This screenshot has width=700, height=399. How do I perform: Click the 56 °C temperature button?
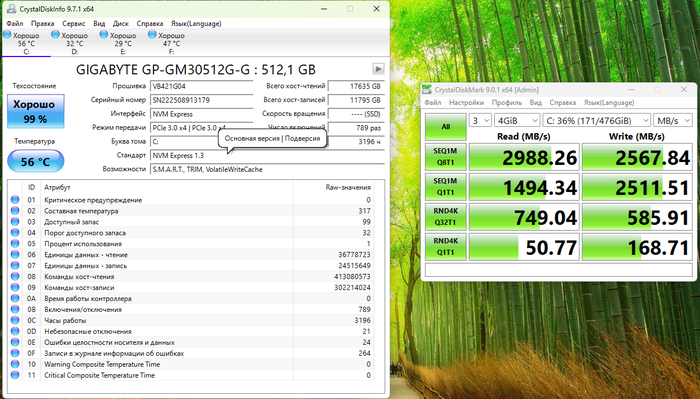click(x=36, y=162)
